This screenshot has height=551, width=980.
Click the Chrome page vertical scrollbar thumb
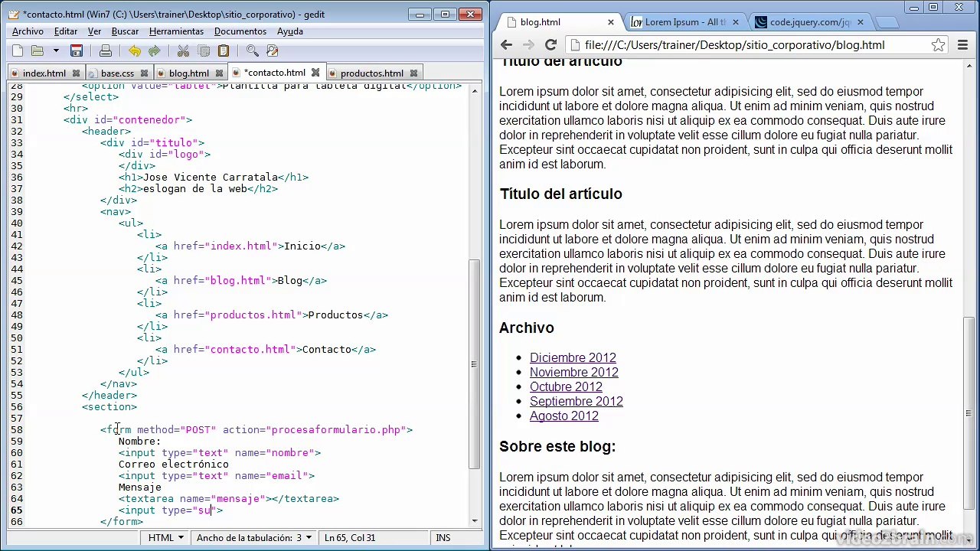point(969,413)
